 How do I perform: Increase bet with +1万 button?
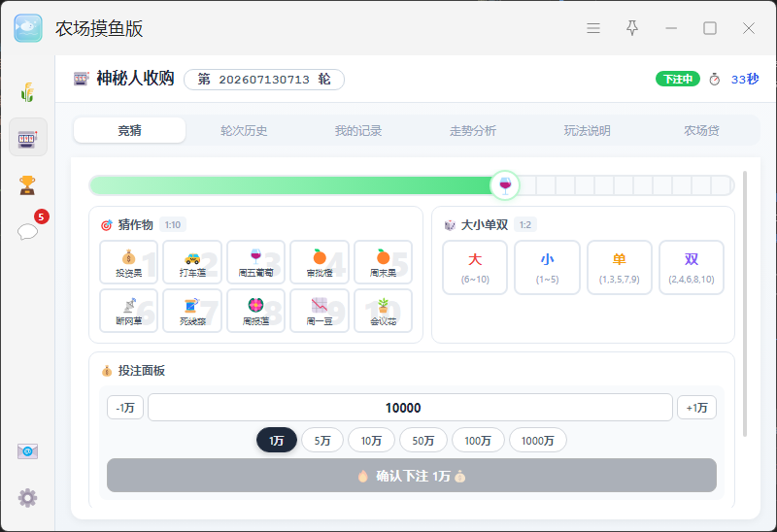click(696, 408)
